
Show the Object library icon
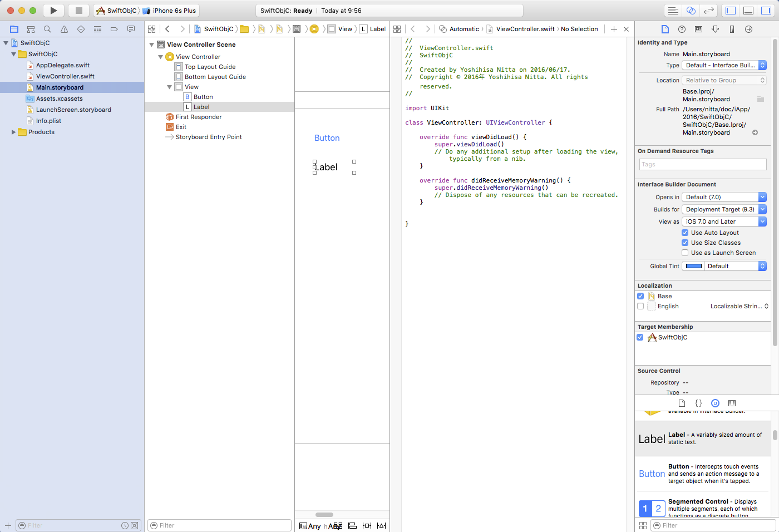[715, 403]
